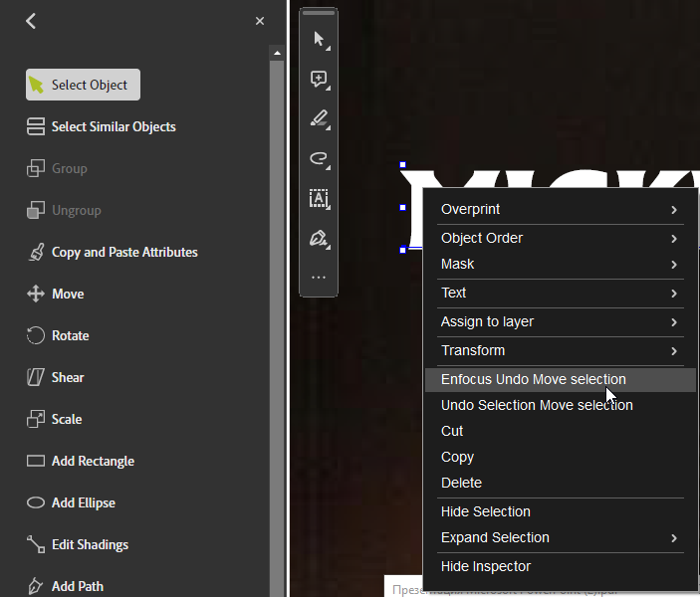Expand the Object Order arrow
The image size is (700, 597).
(674, 239)
